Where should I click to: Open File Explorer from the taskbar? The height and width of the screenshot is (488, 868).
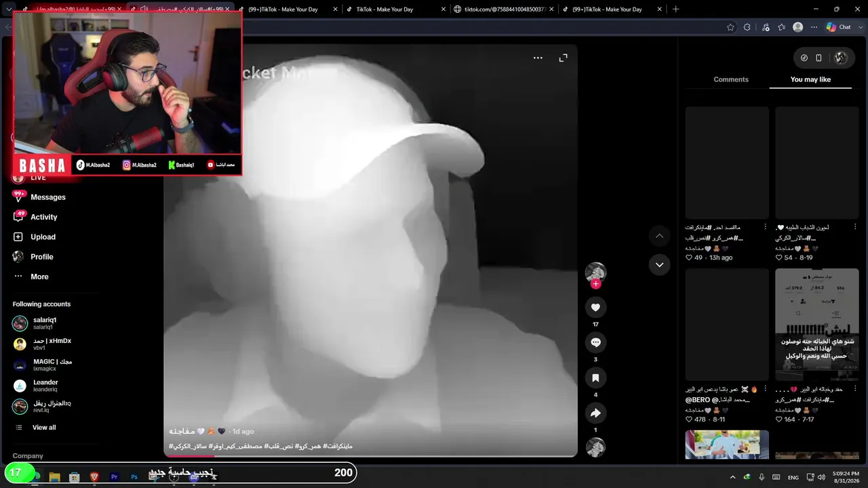(x=54, y=477)
